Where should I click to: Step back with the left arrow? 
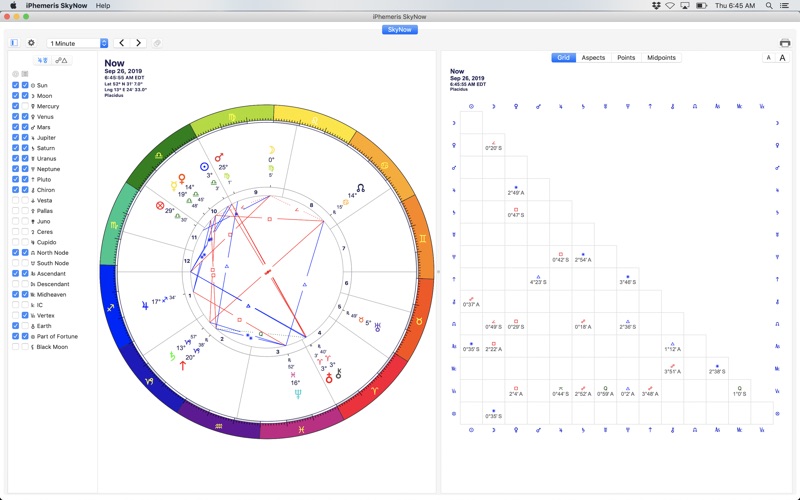[121, 43]
